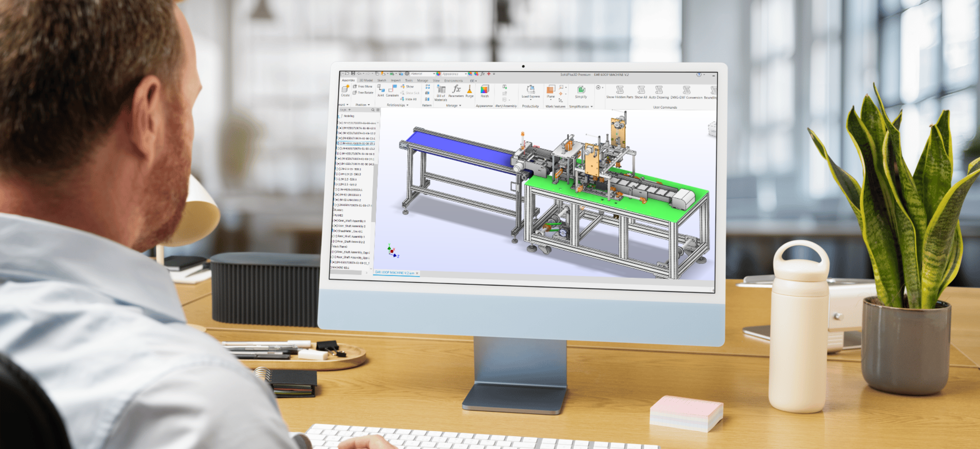The height and width of the screenshot is (449, 980).
Task: Select Gear_Shaft Assembly:1 in browser tree
Action: (x=349, y=221)
